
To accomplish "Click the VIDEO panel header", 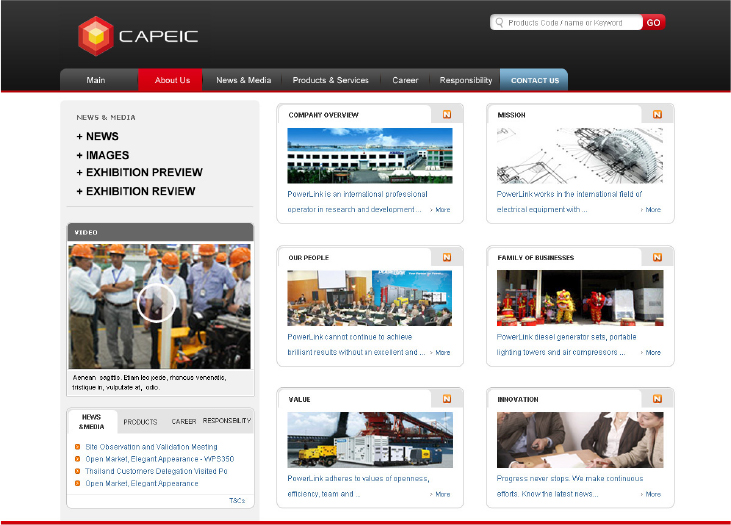I will pos(160,232).
